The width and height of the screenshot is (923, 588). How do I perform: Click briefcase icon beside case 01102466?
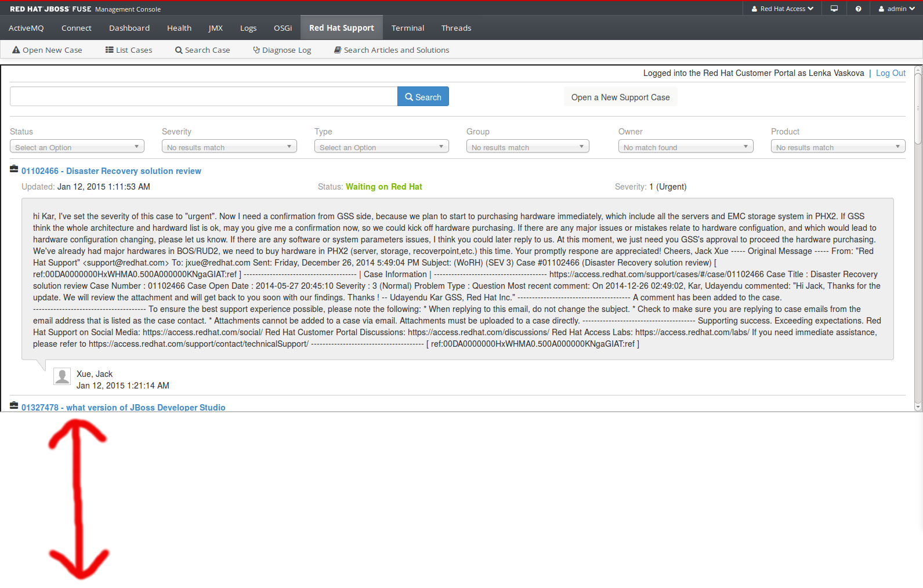[14, 169]
